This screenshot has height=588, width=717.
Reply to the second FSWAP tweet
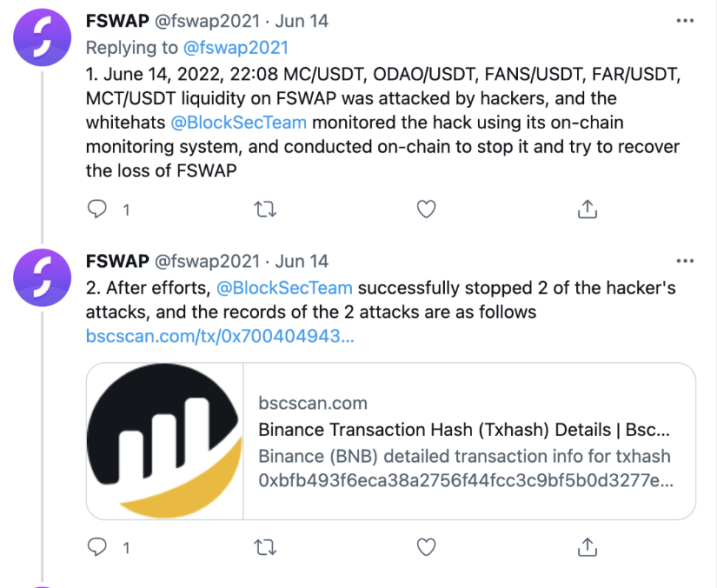click(x=98, y=547)
